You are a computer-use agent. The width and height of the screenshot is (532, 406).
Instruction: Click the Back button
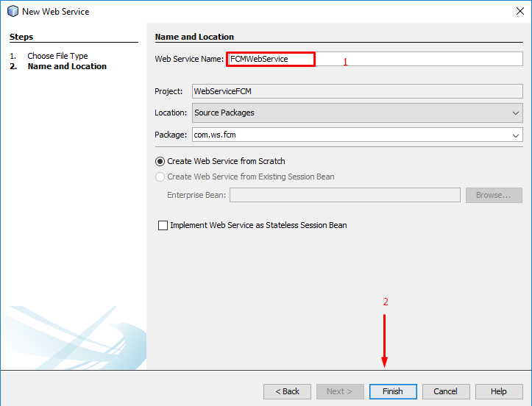tap(287, 391)
